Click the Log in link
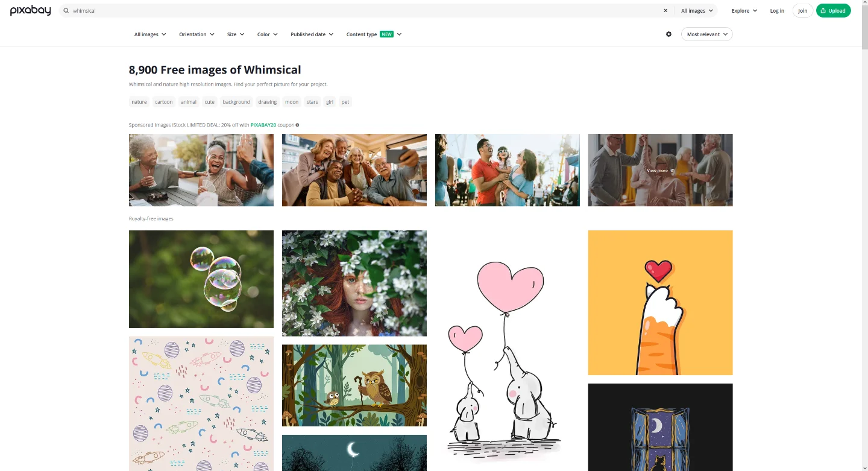The image size is (868, 471). click(x=777, y=11)
